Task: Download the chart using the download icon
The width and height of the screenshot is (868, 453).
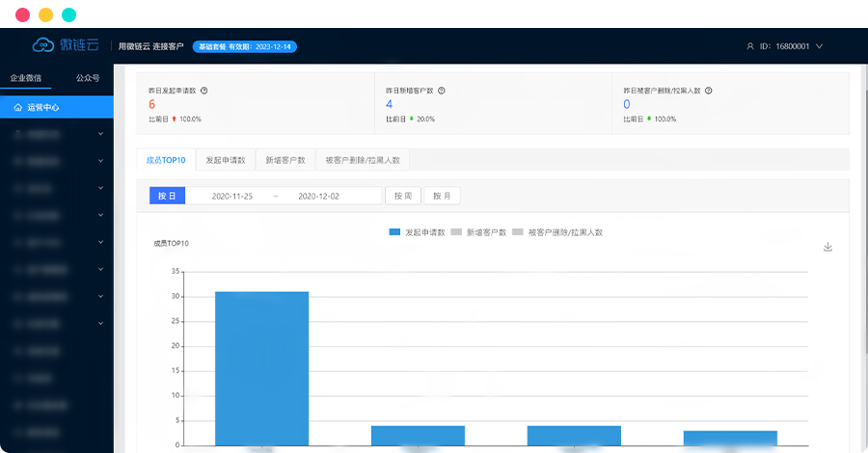Action: point(827,247)
